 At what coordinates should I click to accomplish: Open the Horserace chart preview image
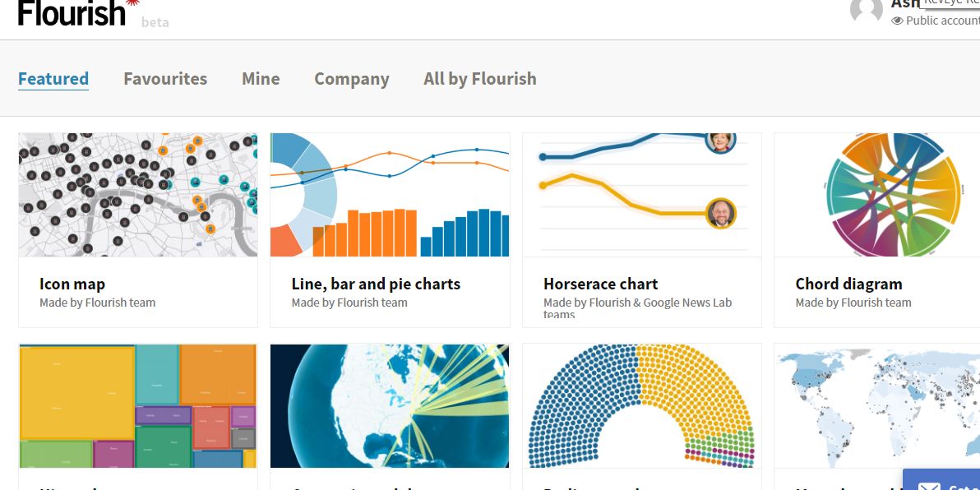tap(642, 194)
